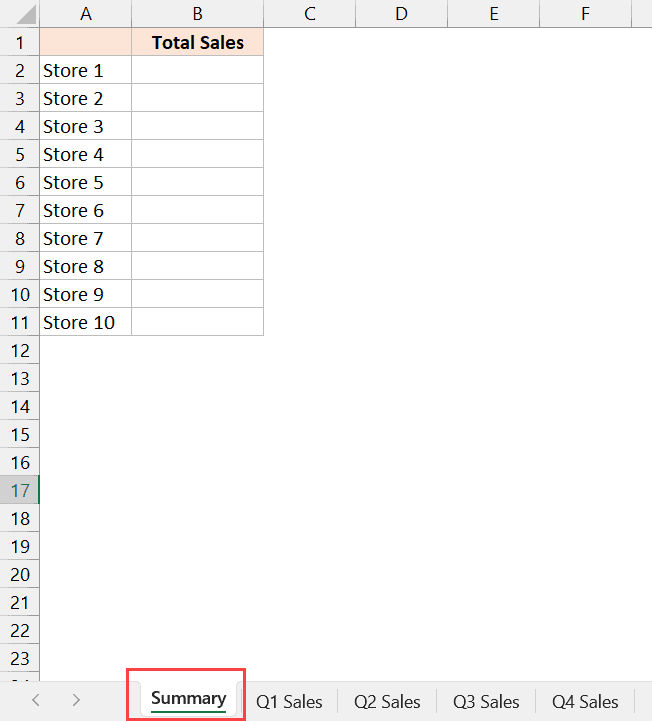
Task: Open the Q2 Sales sheet tab
Action: point(387,701)
